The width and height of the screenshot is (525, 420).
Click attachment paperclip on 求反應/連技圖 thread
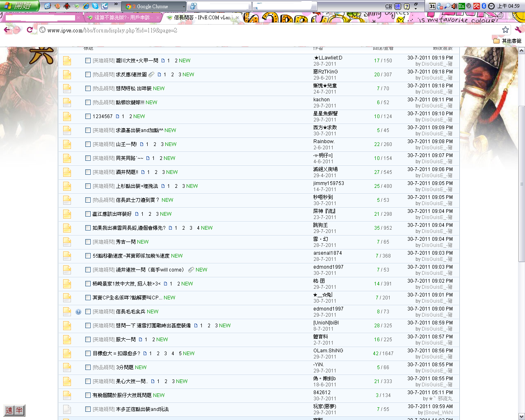click(x=151, y=74)
